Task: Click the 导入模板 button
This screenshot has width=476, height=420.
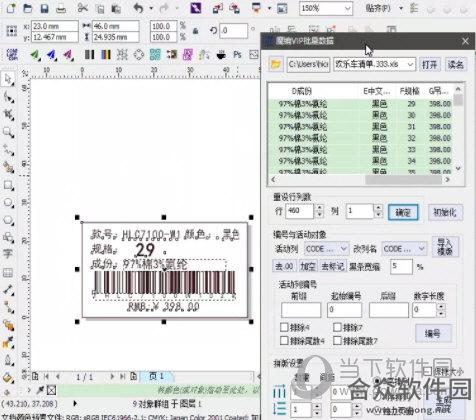Action: [x=445, y=247]
